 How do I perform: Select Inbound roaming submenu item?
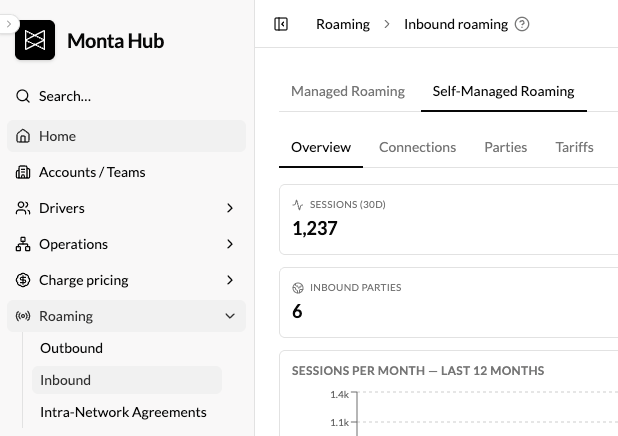pyautogui.click(x=127, y=380)
